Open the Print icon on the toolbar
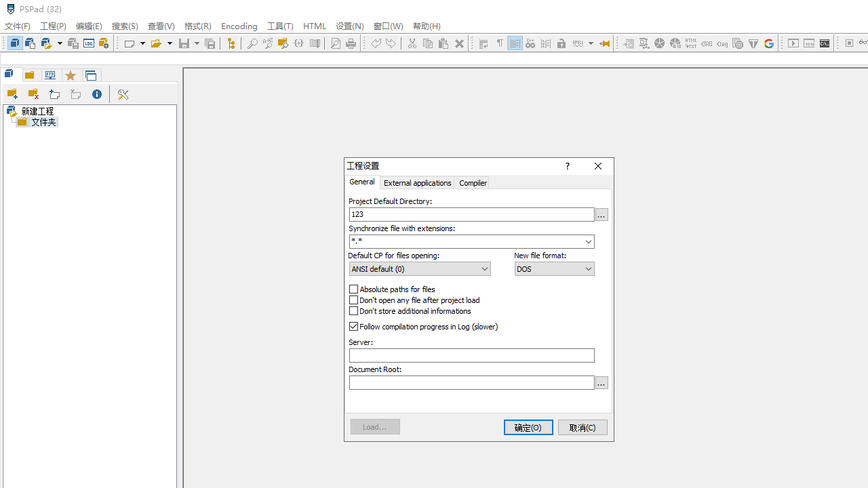Viewport: 868px width, 488px height. tap(351, 43)
